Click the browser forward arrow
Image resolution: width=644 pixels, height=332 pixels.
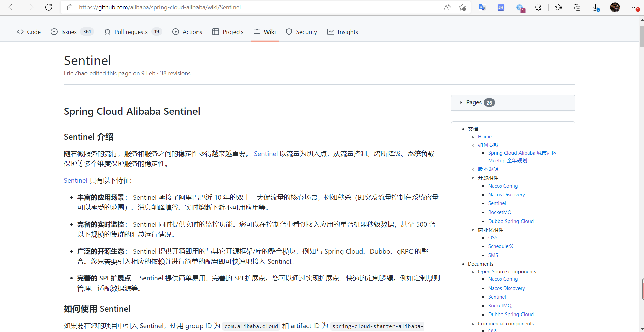click(30, 7)
